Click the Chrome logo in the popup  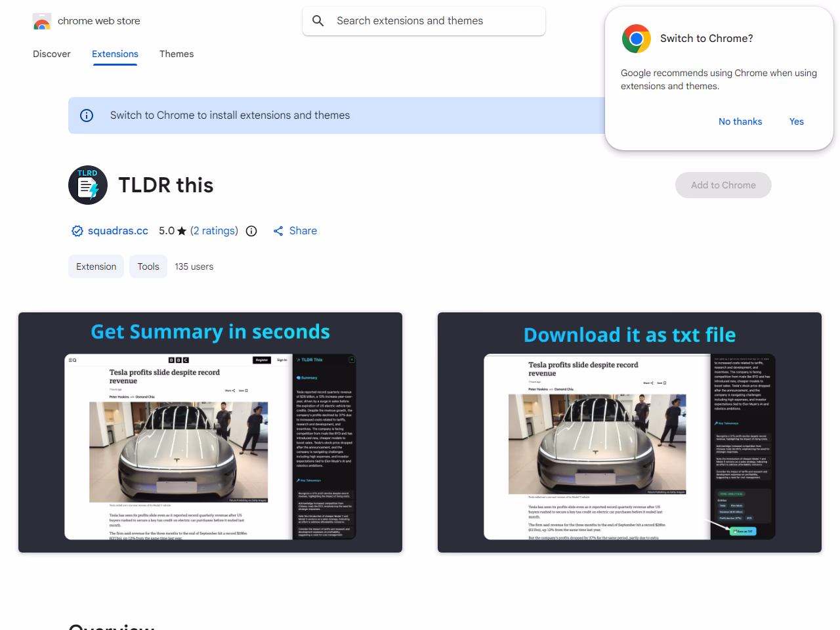pos(636,39)
